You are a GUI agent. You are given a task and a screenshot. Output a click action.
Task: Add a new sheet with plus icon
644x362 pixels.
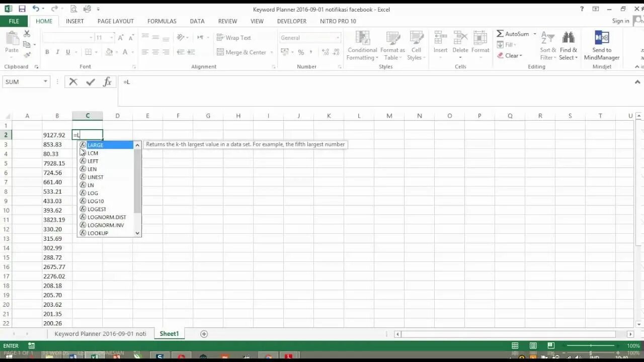204,334
